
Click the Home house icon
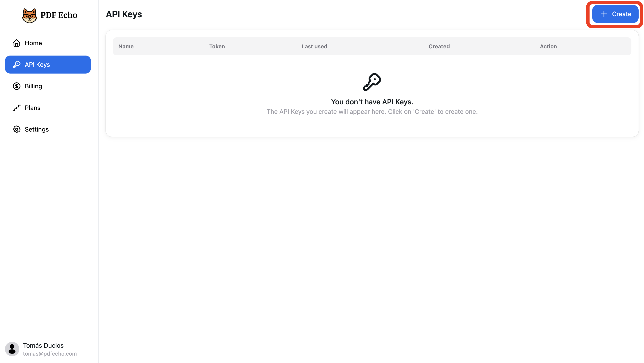[x=16, y=43]
